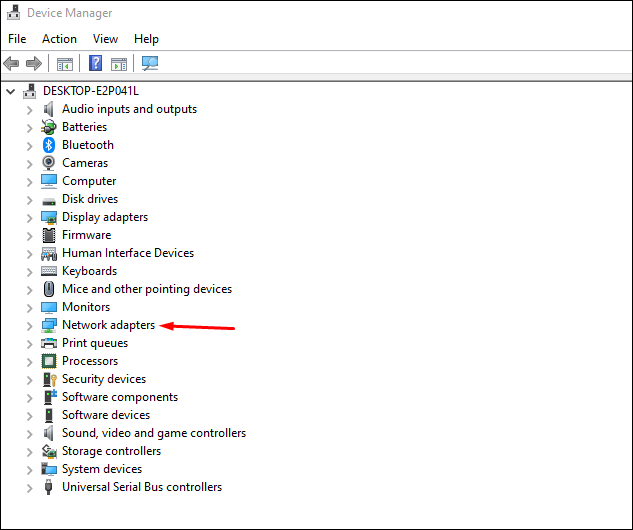Screen dimensions: 633x530
Task: Click the Bluetooth device icon
Action: coord(49,145)
